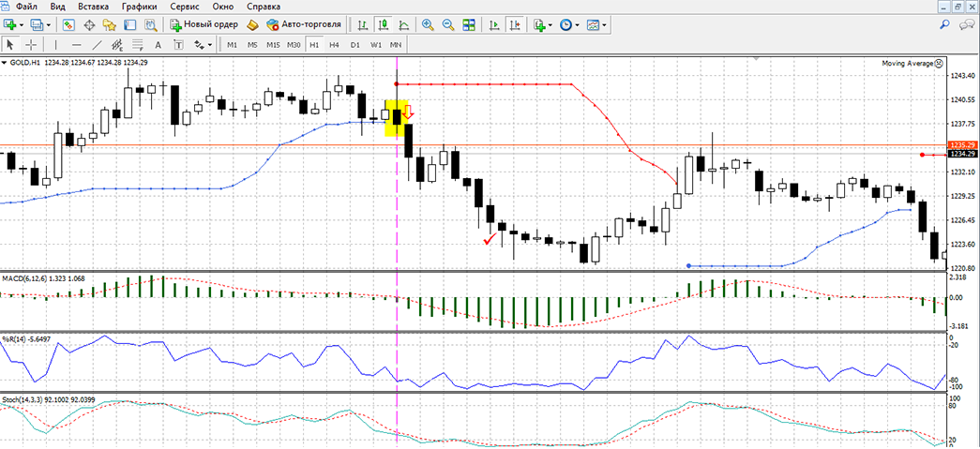Select the vertical line tool
Screen dimensions: 980x449
coord(56,45)
